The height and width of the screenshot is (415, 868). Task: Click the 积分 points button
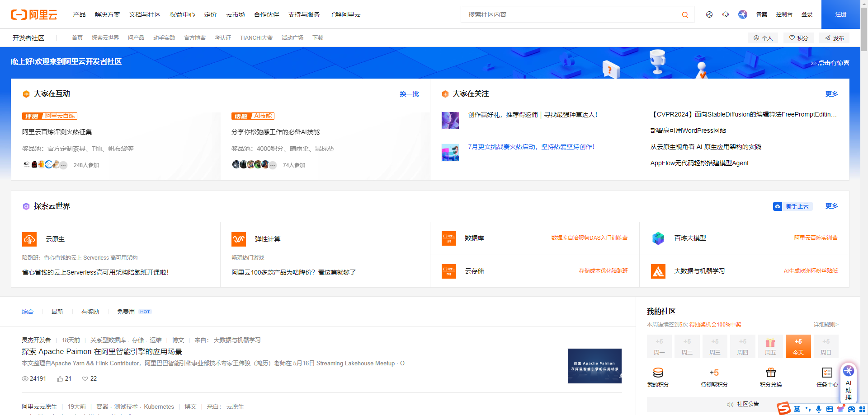pos(799,38)
